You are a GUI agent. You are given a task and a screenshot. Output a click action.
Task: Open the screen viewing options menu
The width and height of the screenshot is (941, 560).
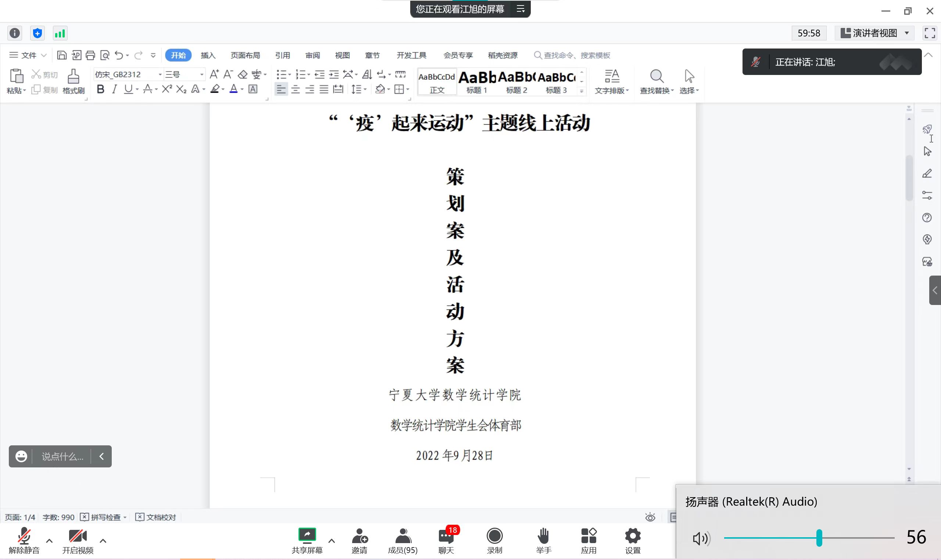(520, 9)
